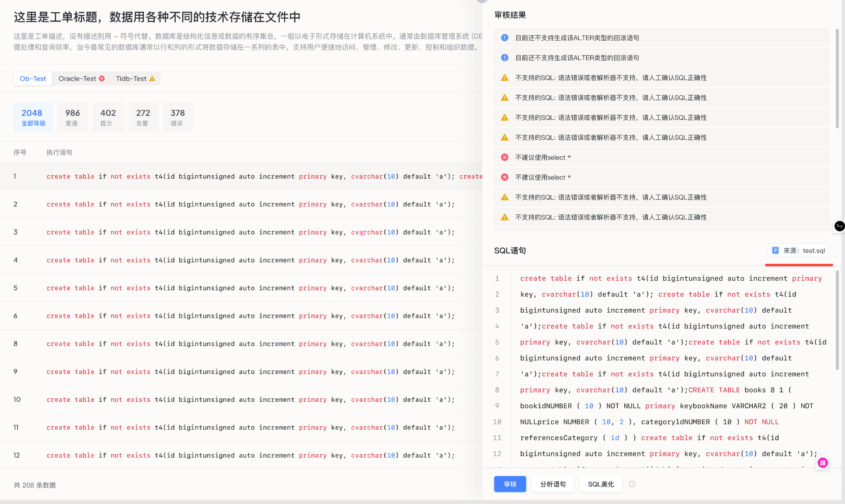The width and height of the screenshot is (845, 504).
Task: Click the 审核 button
Action: [x=510, y=484]
